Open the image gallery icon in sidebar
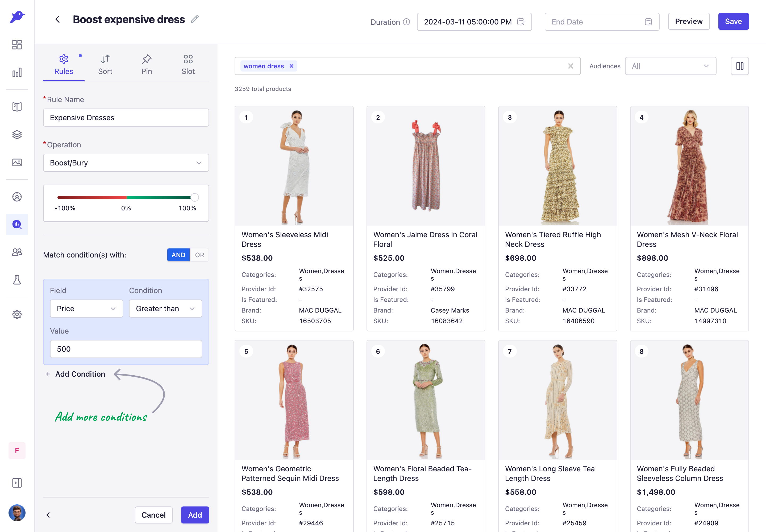This screenshot has width=766, height=532. point(17,162)
